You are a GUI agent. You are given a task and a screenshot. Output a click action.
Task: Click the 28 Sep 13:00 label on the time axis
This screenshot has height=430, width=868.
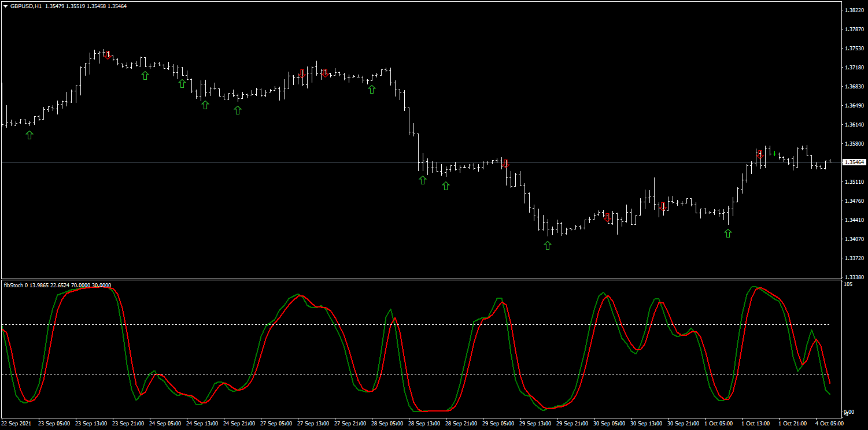423,424
